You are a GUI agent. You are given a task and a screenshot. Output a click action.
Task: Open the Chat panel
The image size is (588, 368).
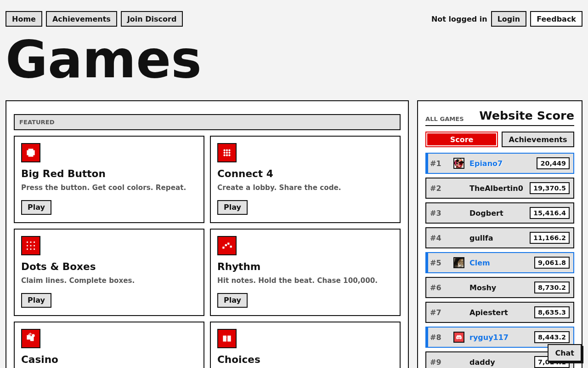tap(565, 353)
